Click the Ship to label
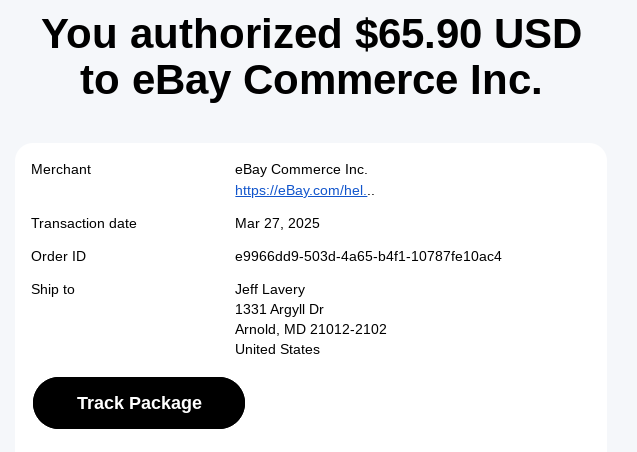The width and height of the screenshot is (637, 452). click(53, 289)
